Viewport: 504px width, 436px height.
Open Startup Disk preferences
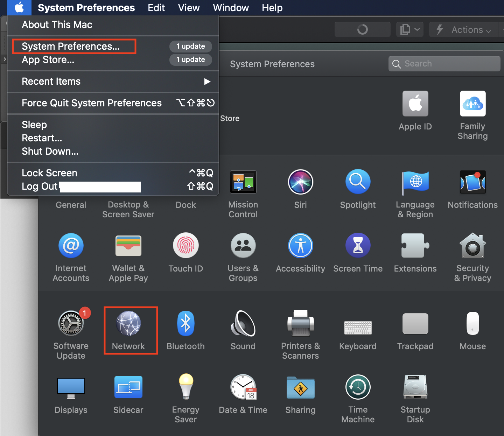[x=415, y=399]
